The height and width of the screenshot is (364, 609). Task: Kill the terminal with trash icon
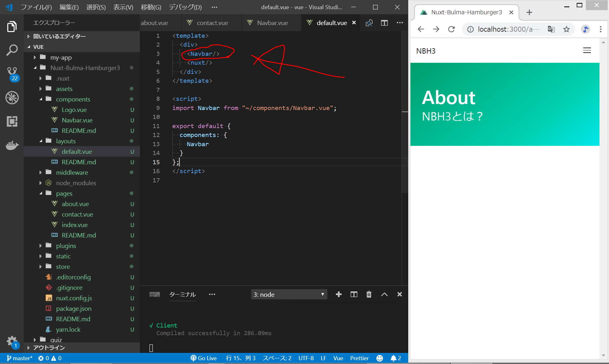point(369,294)
